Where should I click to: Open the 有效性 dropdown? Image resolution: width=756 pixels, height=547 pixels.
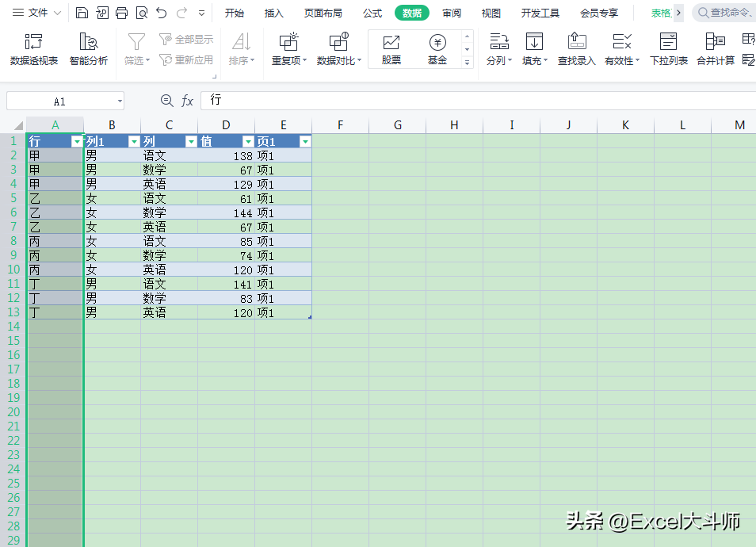click(x=622, y=48)
